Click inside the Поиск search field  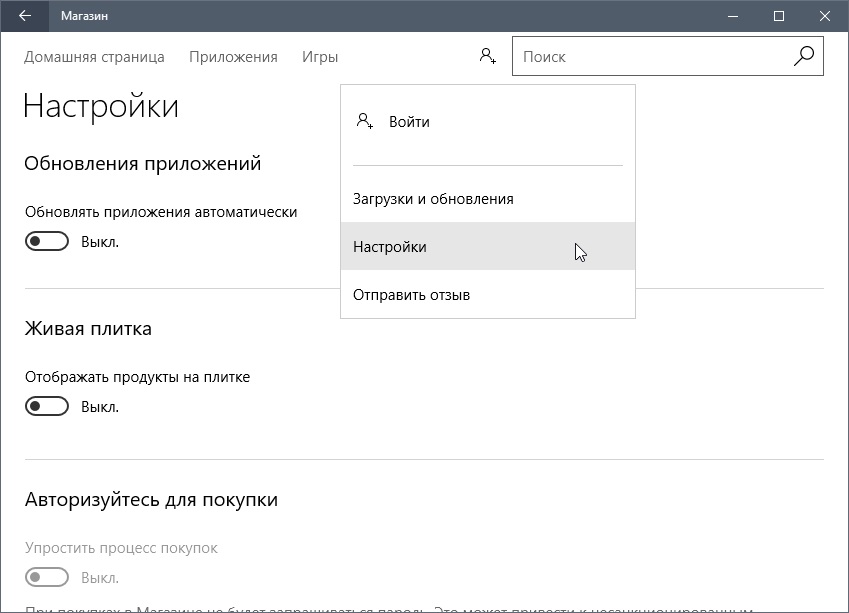point(650,57)
